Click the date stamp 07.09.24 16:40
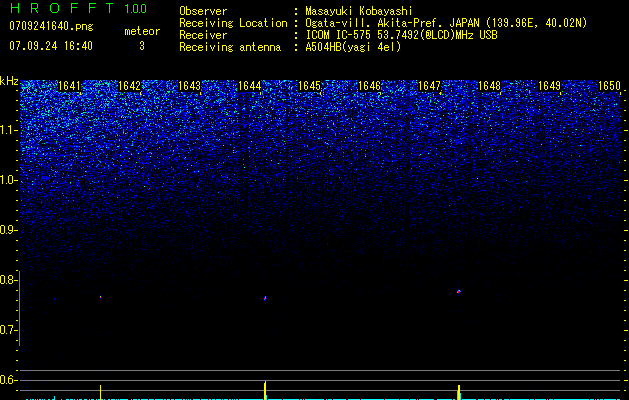 click(x=51, y=46)
